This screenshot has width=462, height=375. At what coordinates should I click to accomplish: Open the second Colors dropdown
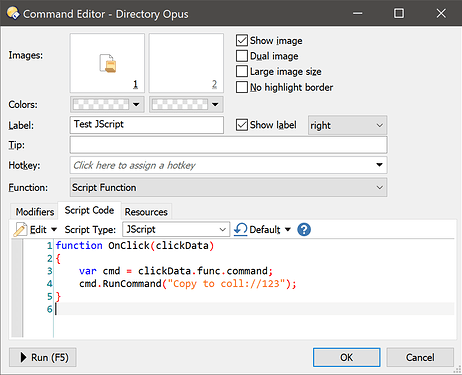pyautogui.click(x=186, y=104)
